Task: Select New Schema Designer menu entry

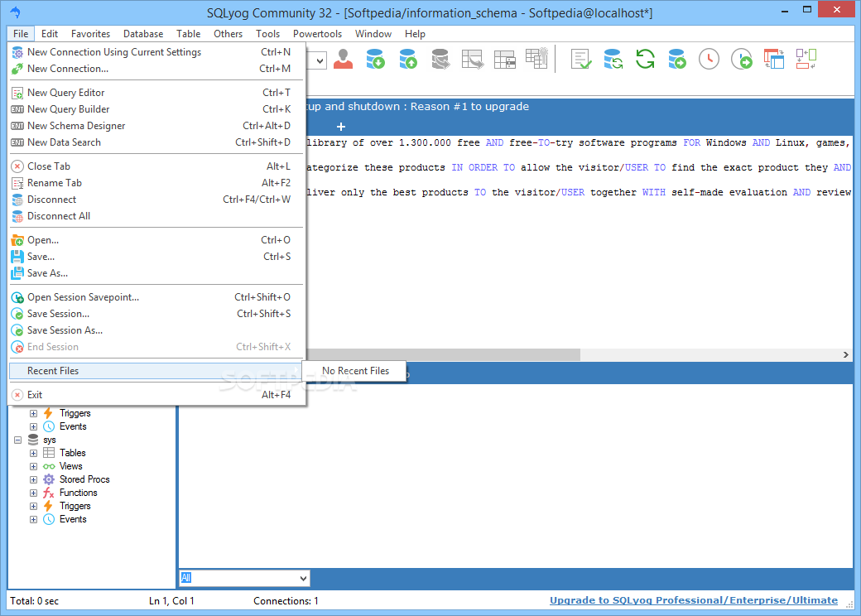Action: (x=156, y=126)
